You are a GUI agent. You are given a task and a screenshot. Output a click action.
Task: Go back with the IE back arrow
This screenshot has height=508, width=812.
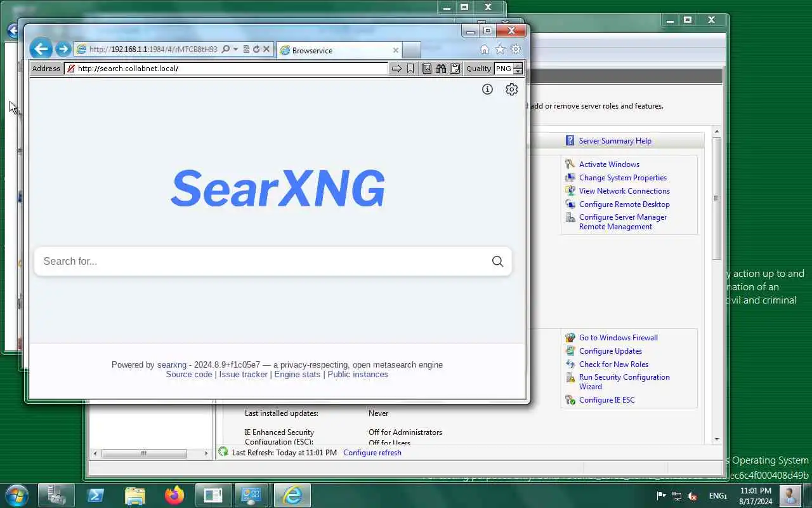coord(41,49)
